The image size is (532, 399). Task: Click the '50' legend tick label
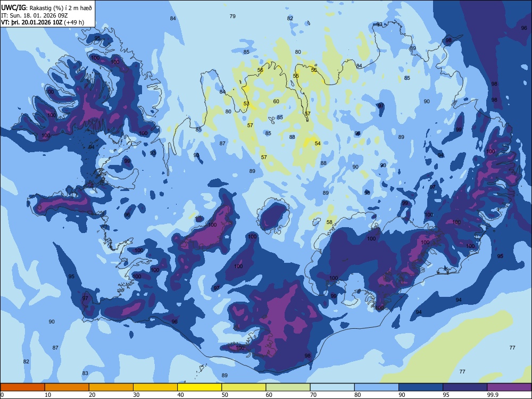point(225,395)
